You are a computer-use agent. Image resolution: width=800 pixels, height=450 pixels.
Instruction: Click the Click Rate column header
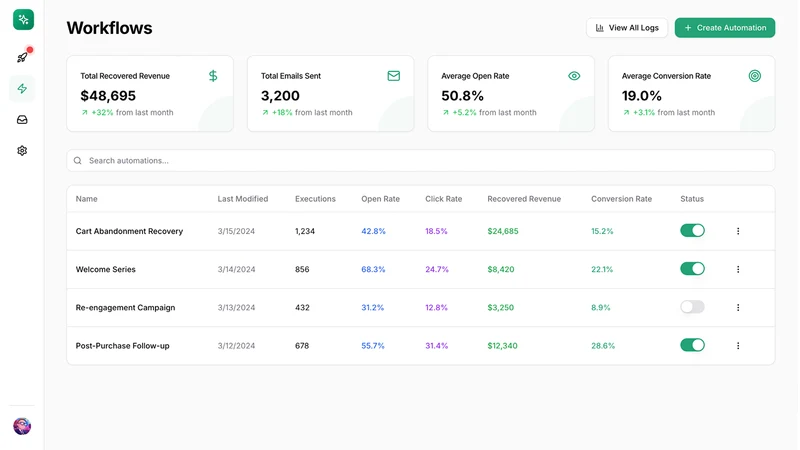click(x=443, y=199)
